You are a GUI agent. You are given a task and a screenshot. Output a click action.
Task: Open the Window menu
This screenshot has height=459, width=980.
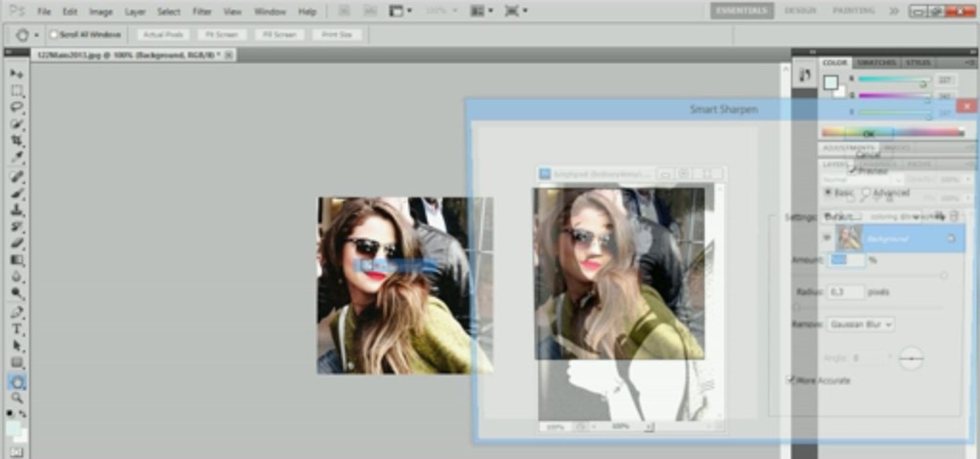(270, 11)
